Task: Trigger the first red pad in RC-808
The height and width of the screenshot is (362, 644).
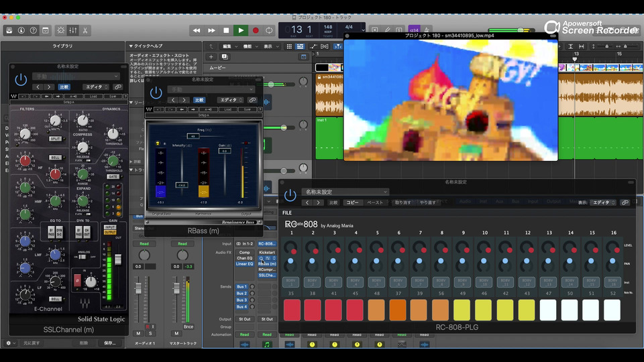Action: 292,310
